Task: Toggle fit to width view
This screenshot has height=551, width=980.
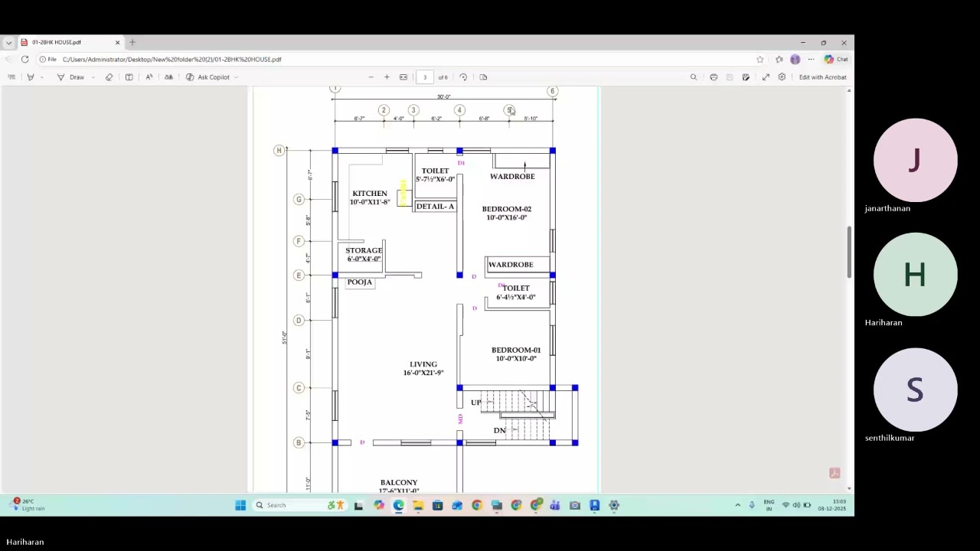Action: 403,77
